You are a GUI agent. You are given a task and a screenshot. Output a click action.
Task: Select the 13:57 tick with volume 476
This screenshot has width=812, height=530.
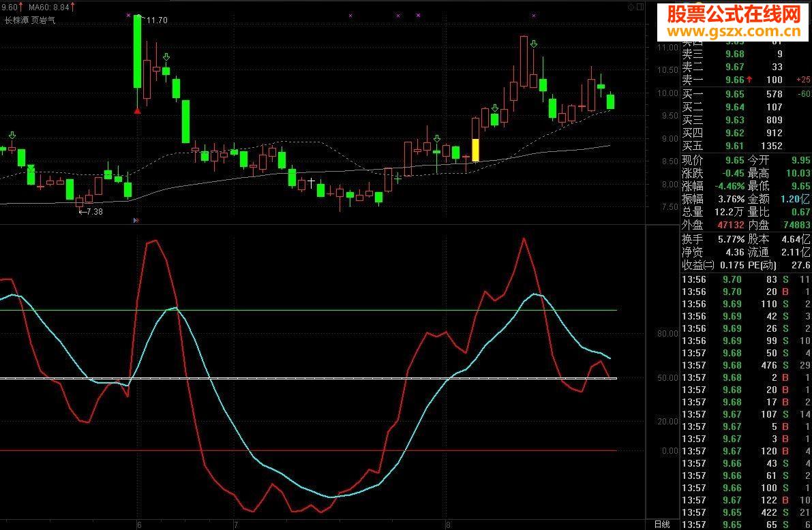point(746,365)
